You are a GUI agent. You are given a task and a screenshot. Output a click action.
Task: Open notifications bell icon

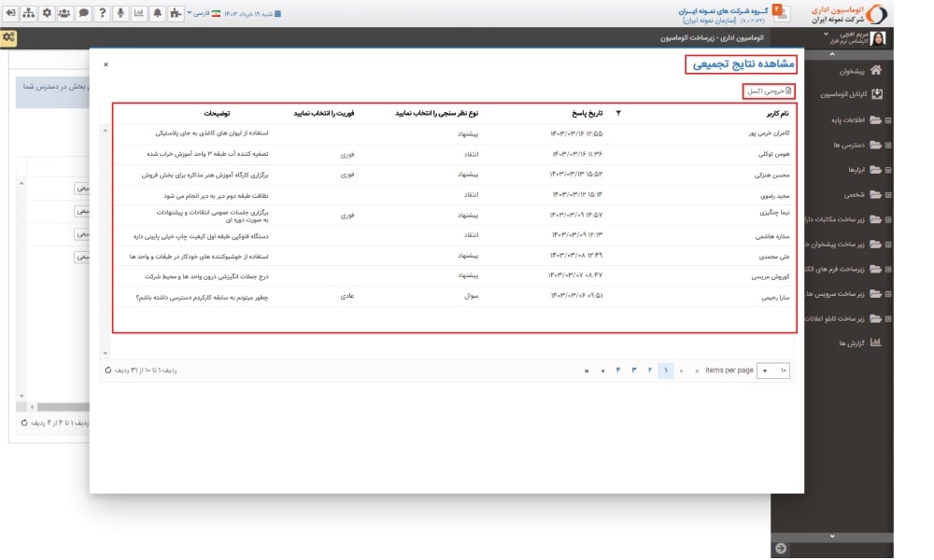157,14
